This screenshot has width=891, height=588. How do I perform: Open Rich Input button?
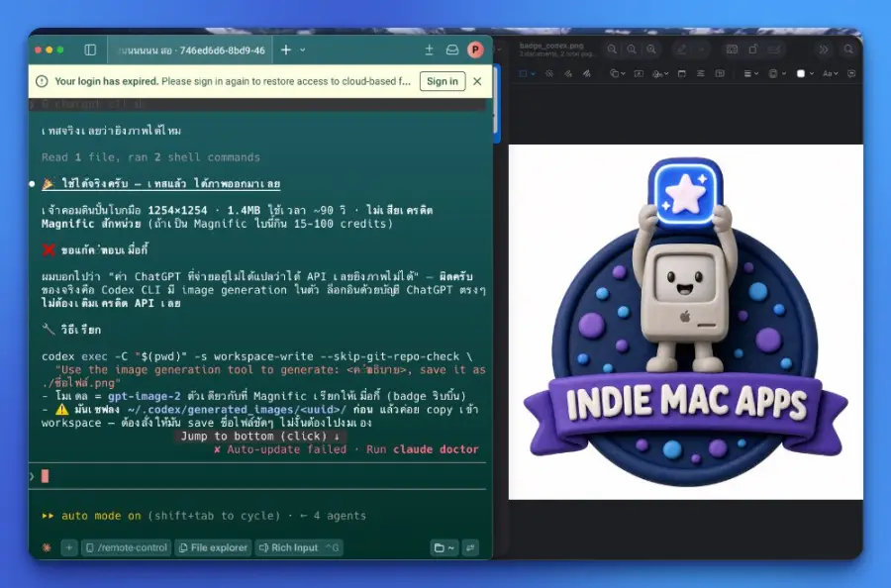tap(299, 547)
